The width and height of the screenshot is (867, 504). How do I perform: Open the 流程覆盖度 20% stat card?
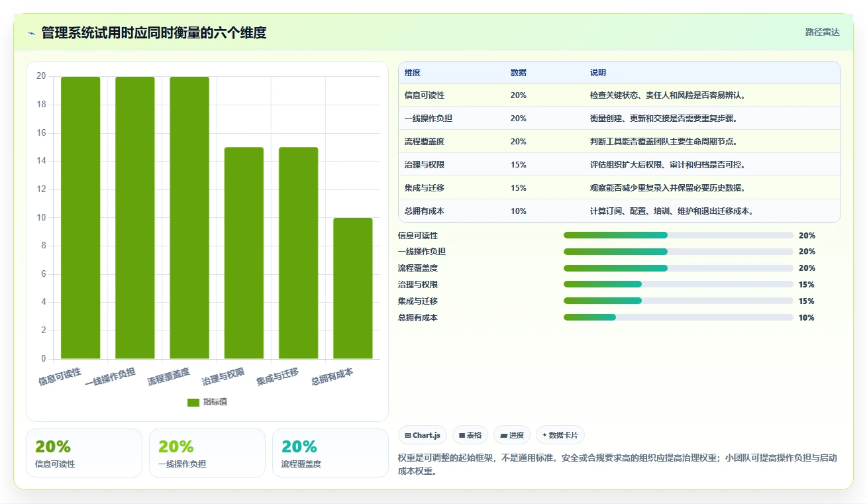[x=331, y=453]
